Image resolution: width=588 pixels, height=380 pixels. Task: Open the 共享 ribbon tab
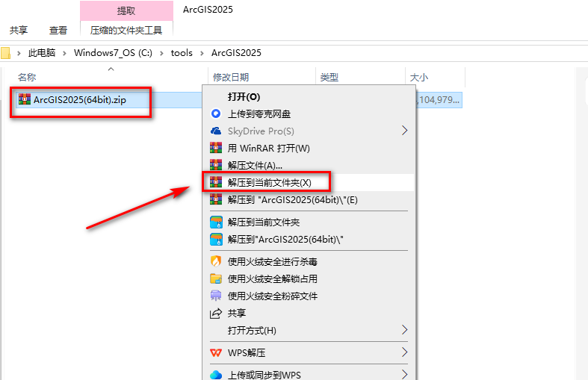(x=19, y=31)
